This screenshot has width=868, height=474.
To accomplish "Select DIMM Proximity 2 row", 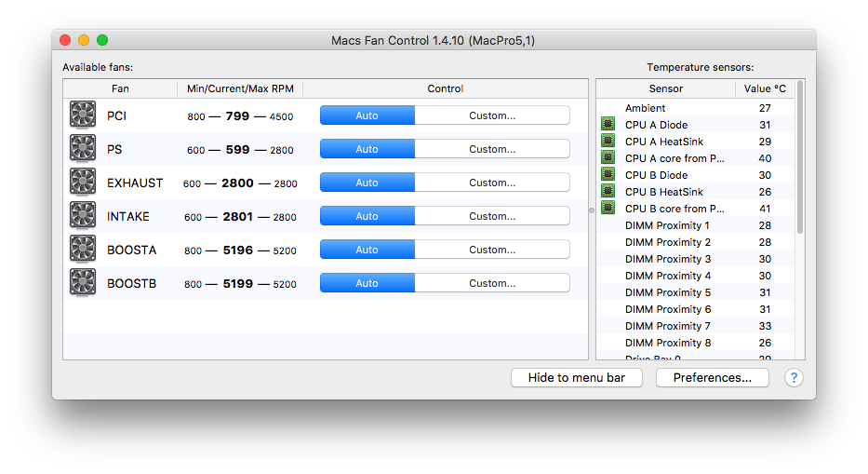I will [x=695, y=242].
